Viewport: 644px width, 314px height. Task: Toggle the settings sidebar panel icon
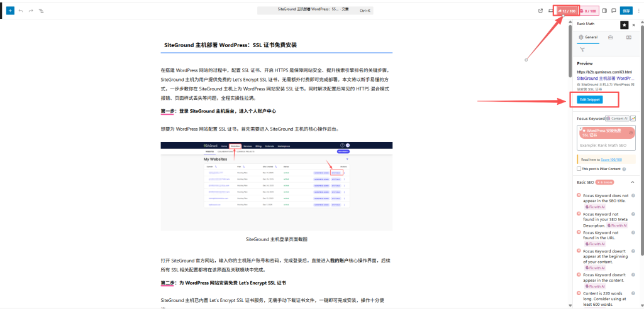click(604, 11)
